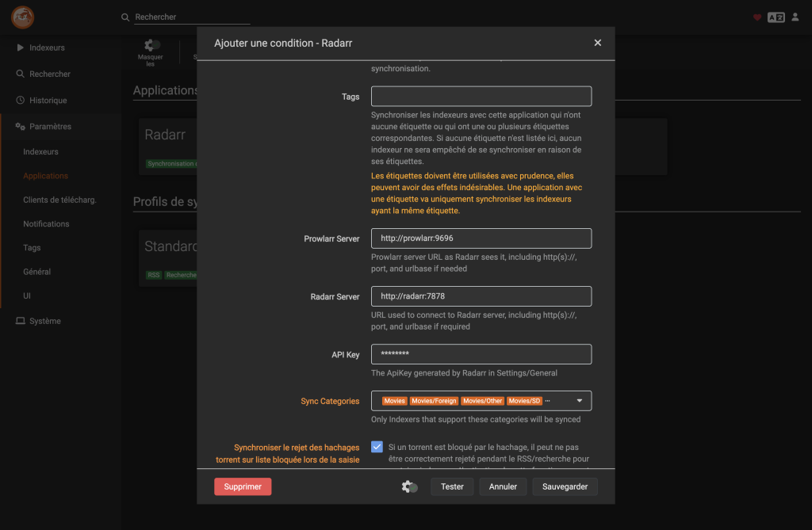Select UI settings submenu item
The width and height of the screenshot is (812, 530).
pos(27,296)
